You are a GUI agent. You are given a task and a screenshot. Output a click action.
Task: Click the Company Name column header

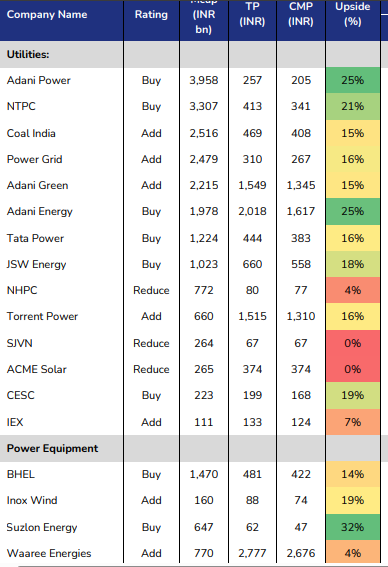point(47,14)
